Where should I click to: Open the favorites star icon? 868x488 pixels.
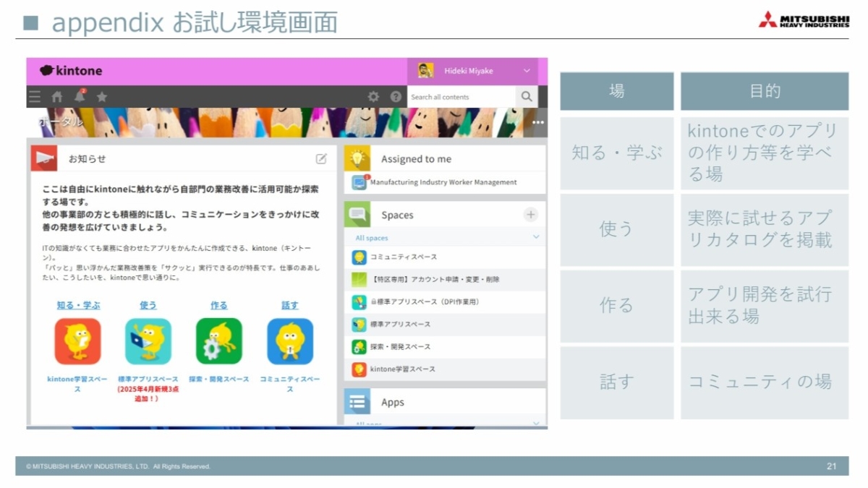[x=102, y=97]
